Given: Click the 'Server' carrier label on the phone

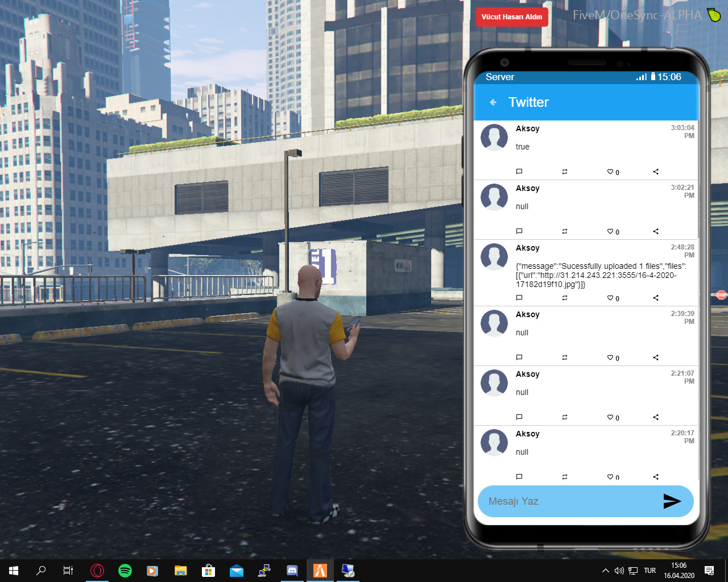Looking at the screenshot, I should pos(500,77).
